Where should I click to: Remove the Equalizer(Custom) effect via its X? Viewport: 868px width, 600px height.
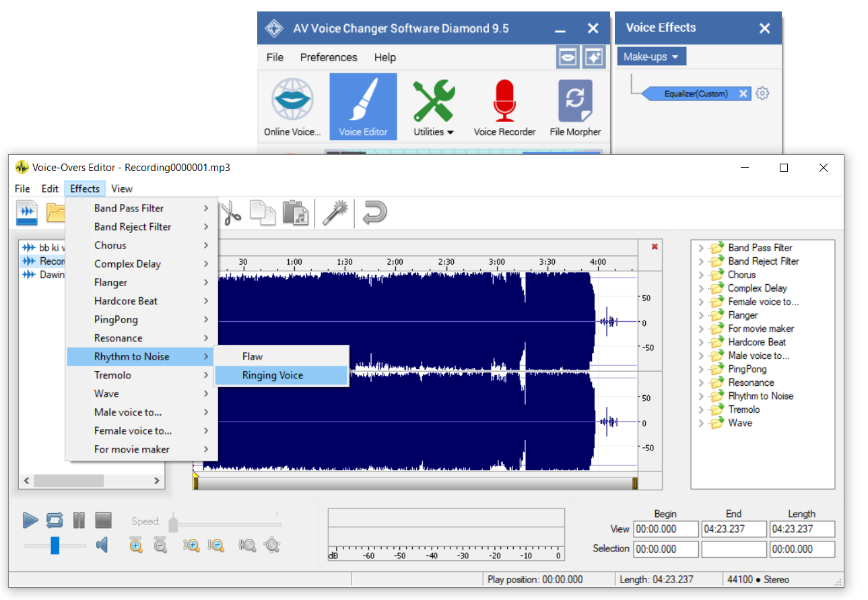[x=743, y=94]
